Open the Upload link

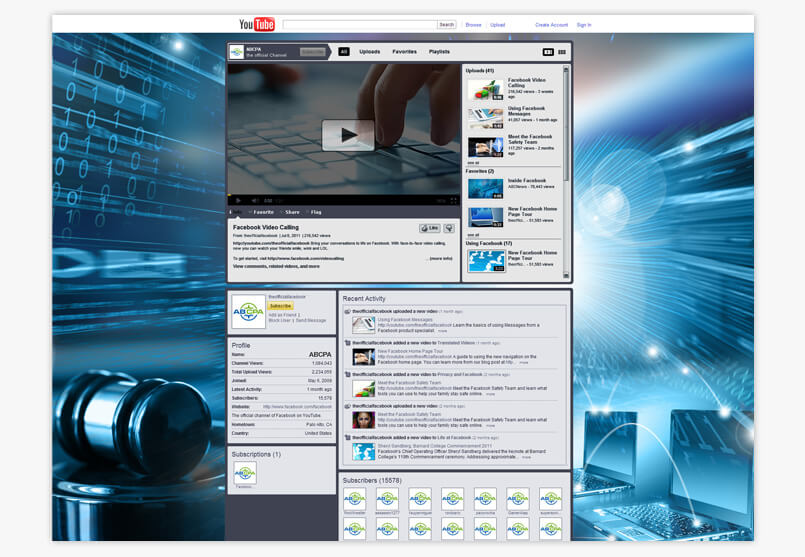point(497,25)
